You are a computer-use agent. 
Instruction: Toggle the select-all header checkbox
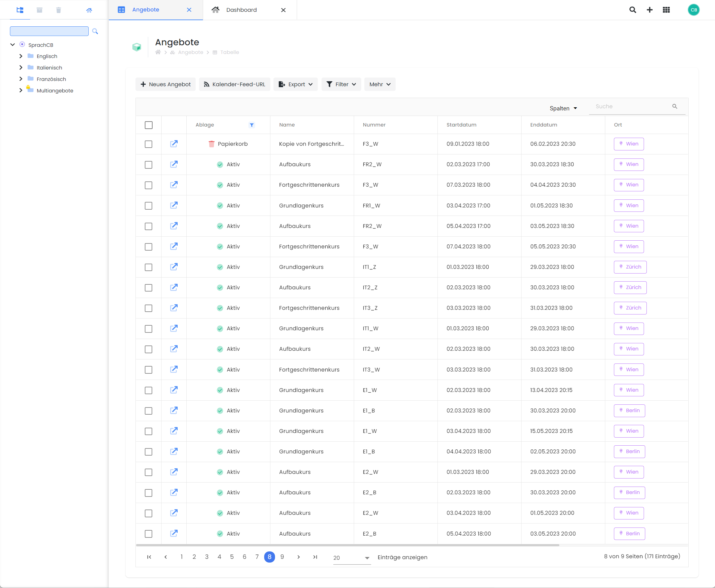coord(149,125)
